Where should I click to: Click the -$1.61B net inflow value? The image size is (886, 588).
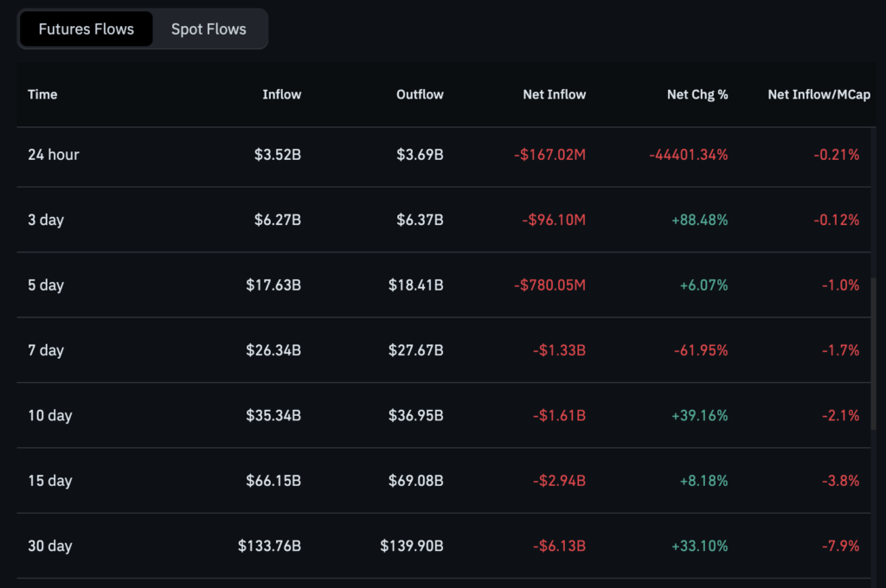tap(560, 416)
